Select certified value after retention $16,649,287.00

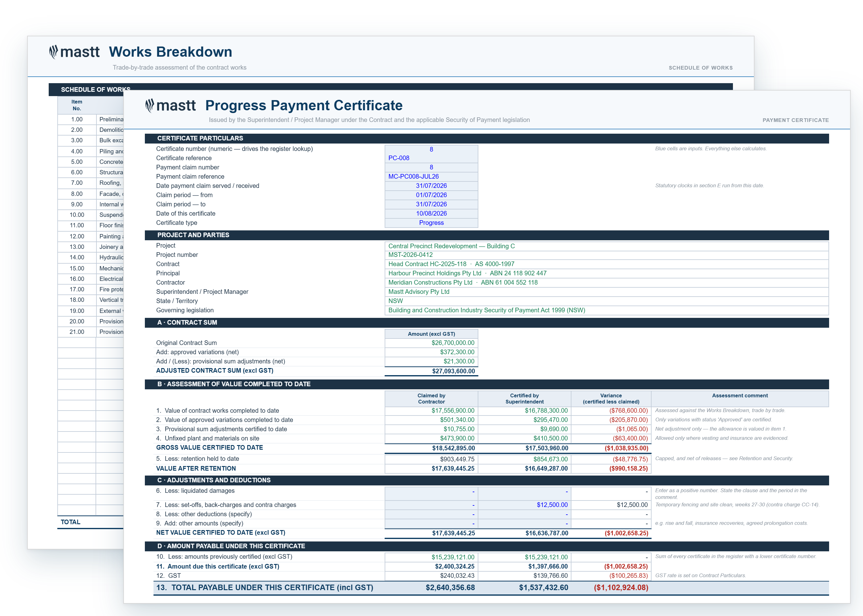point(525,469)
